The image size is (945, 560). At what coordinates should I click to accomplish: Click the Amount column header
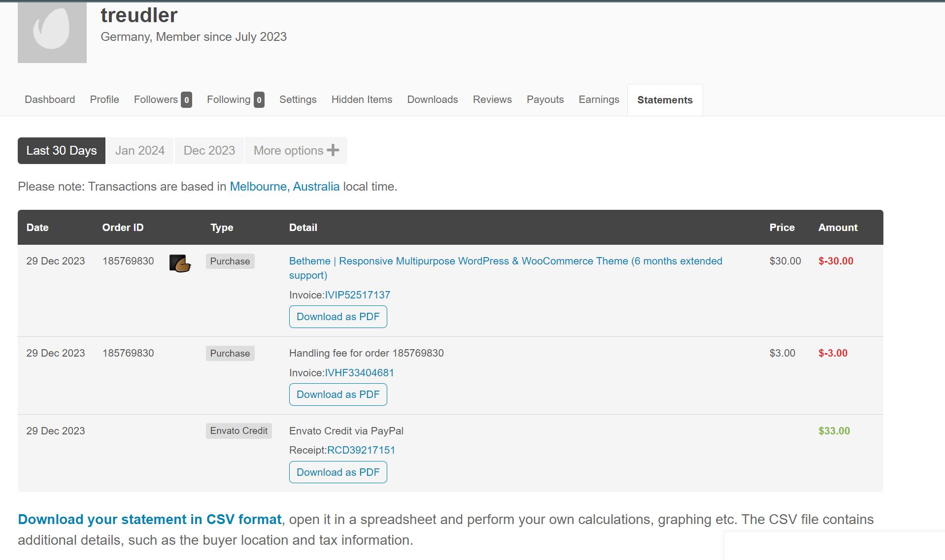coord(838,228)
